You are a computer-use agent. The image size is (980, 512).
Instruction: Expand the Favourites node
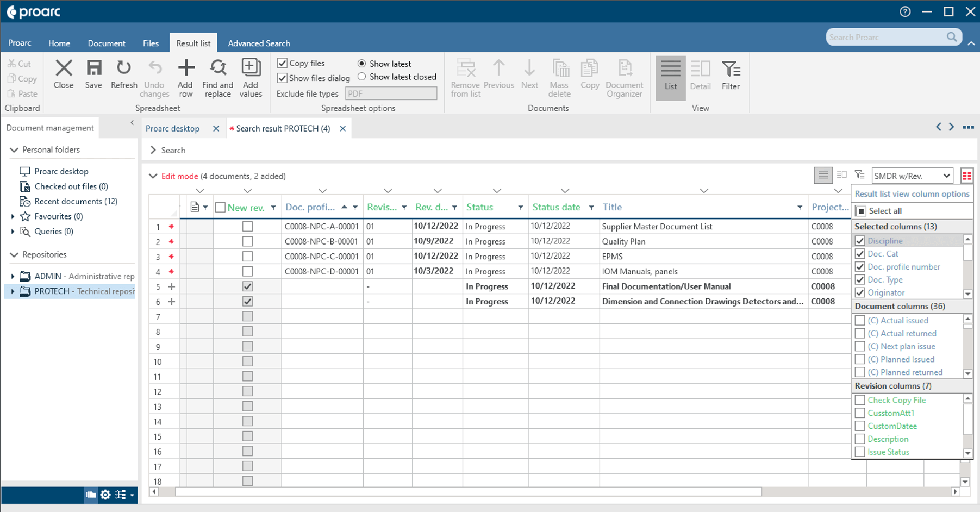[x=13, y=216]
